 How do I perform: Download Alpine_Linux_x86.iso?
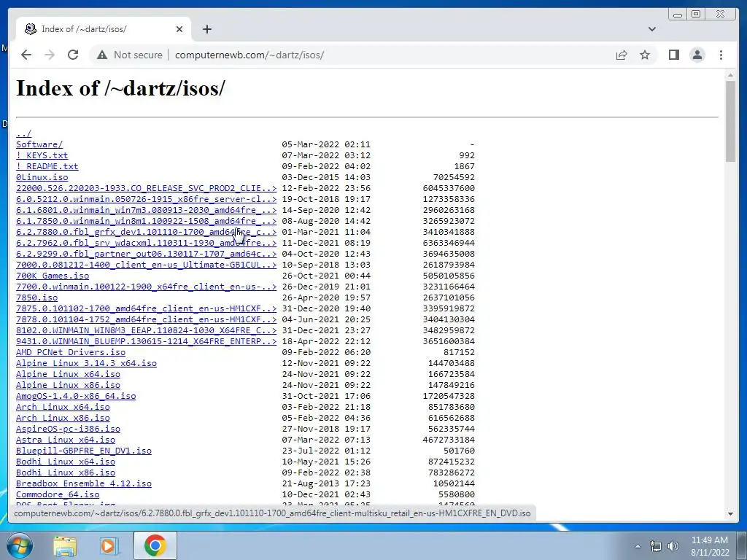coord(68,385)
